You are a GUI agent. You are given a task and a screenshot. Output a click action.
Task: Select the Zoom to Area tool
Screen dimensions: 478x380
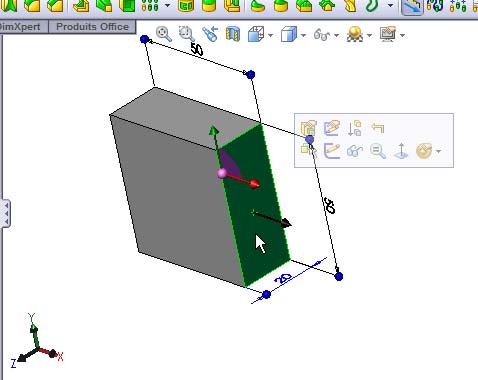tap(186, 34)
